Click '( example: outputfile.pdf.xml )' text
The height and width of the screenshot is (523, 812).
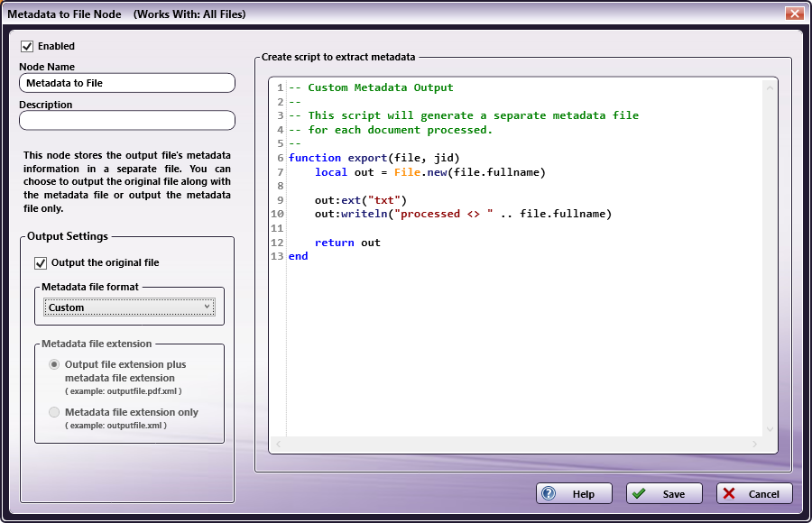pos(124,391)
